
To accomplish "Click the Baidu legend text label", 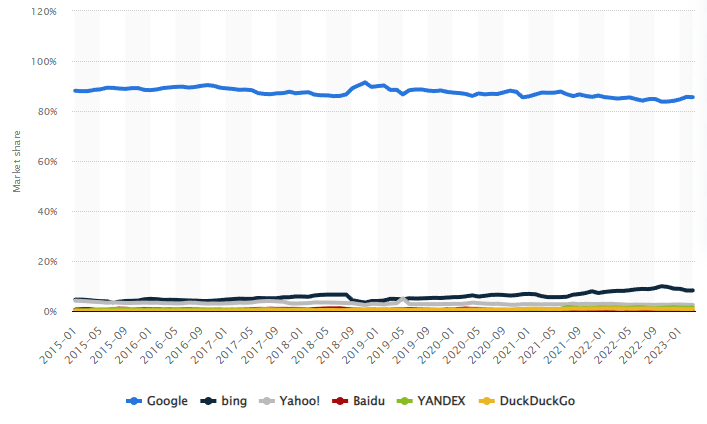I will [369, 401].
